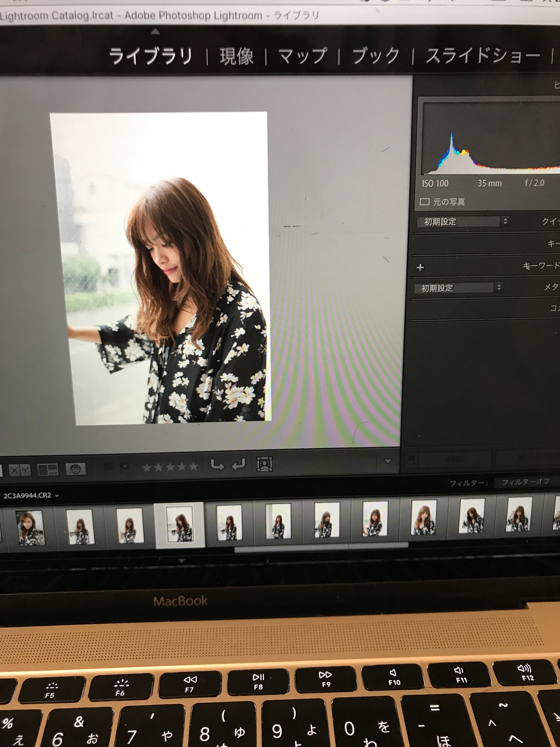Collapse the filmstrip with bottom arrow

click(182, 561)
